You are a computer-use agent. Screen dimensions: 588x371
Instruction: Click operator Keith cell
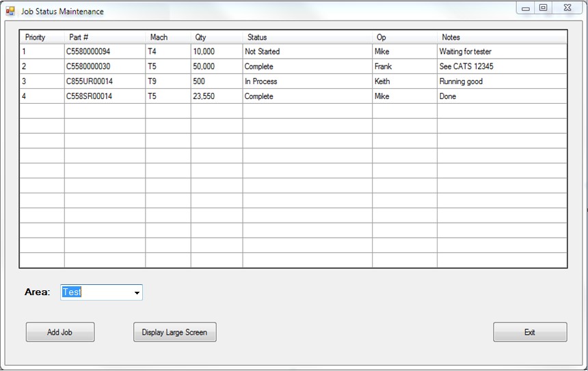[x=405, y=81]
